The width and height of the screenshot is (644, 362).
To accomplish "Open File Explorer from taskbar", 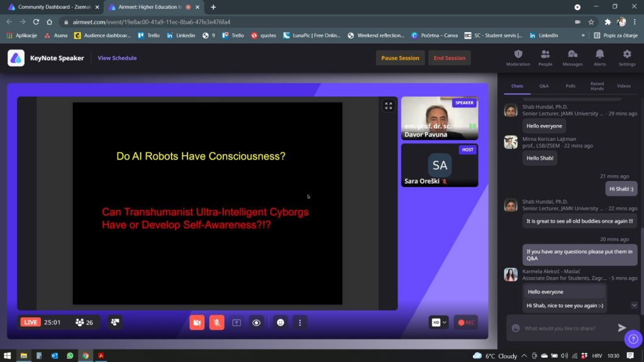I will (x=23, y=356).
